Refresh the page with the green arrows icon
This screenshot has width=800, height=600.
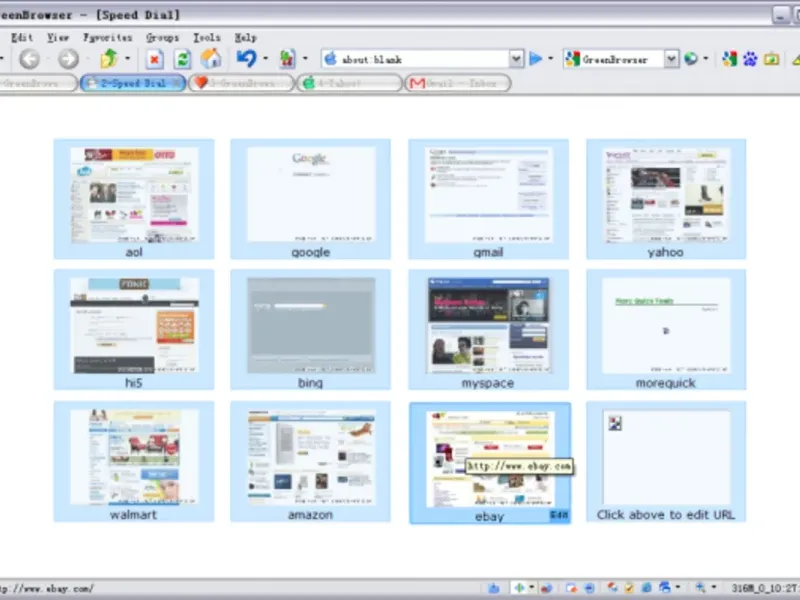click(182, 59)
